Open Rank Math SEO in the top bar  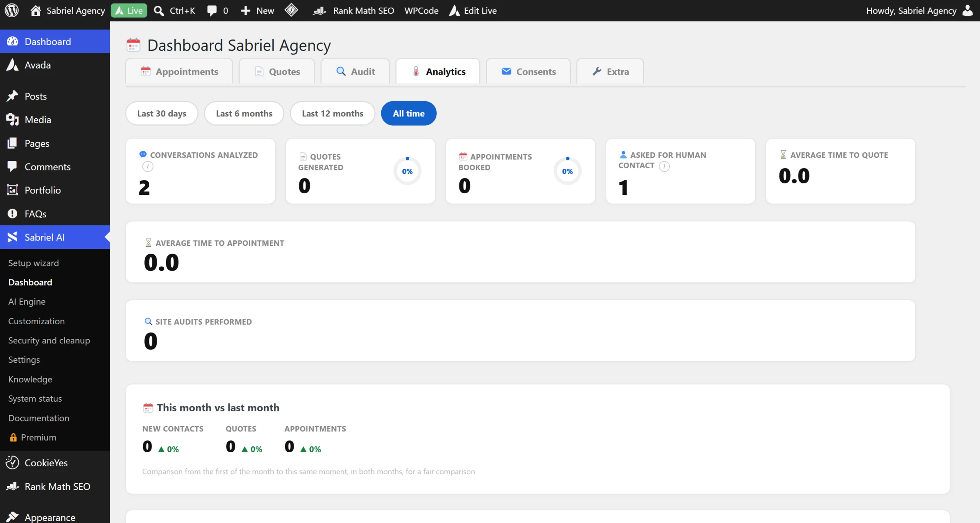[353, 10]
